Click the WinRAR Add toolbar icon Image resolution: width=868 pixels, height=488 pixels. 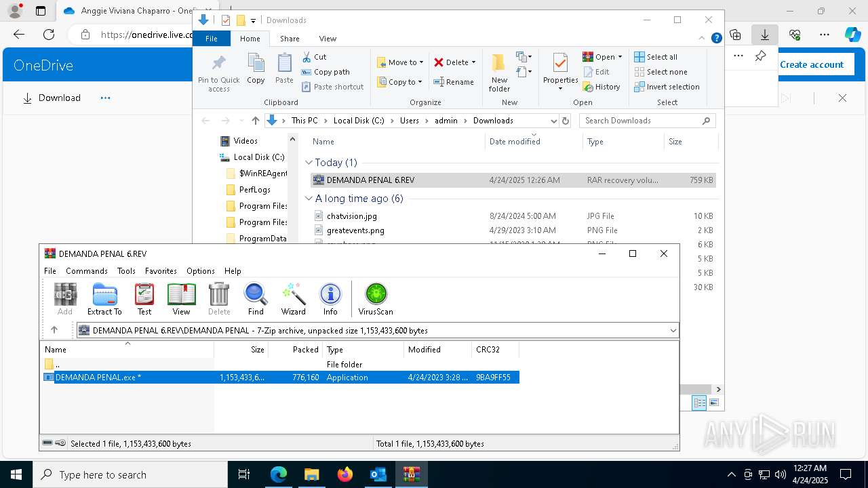pyautogui.click(x=65, y=299)
